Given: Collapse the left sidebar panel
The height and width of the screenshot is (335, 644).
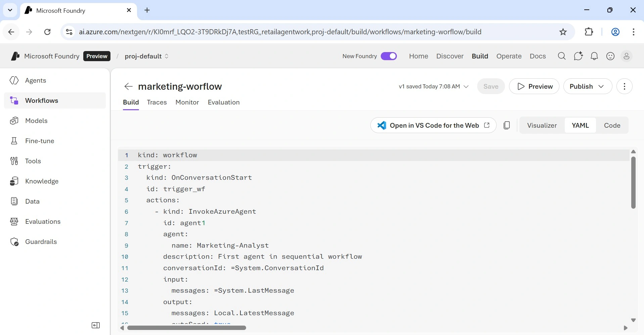Looking at the screenshot, I should click(x=96, y=325).
